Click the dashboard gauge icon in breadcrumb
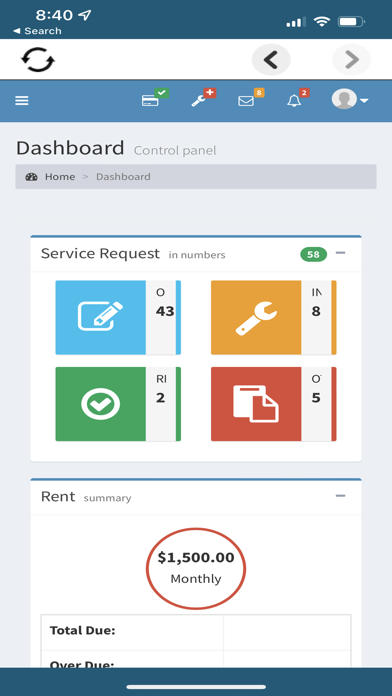This screenshot has height=696, width=392. tap(32, 177)
